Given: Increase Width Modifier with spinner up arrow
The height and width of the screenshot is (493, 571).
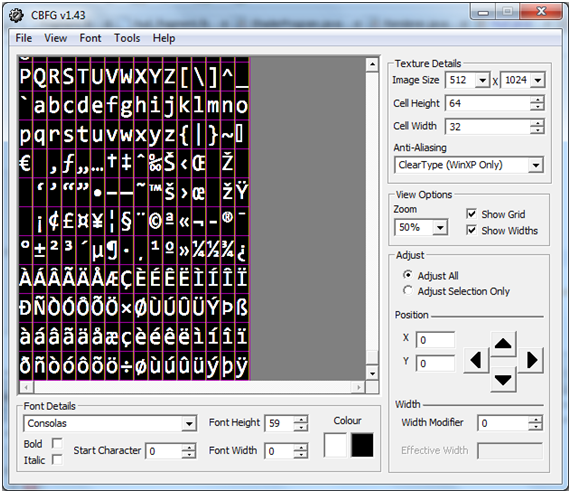Looking at the screenshot, I should [x=535, y=419].
